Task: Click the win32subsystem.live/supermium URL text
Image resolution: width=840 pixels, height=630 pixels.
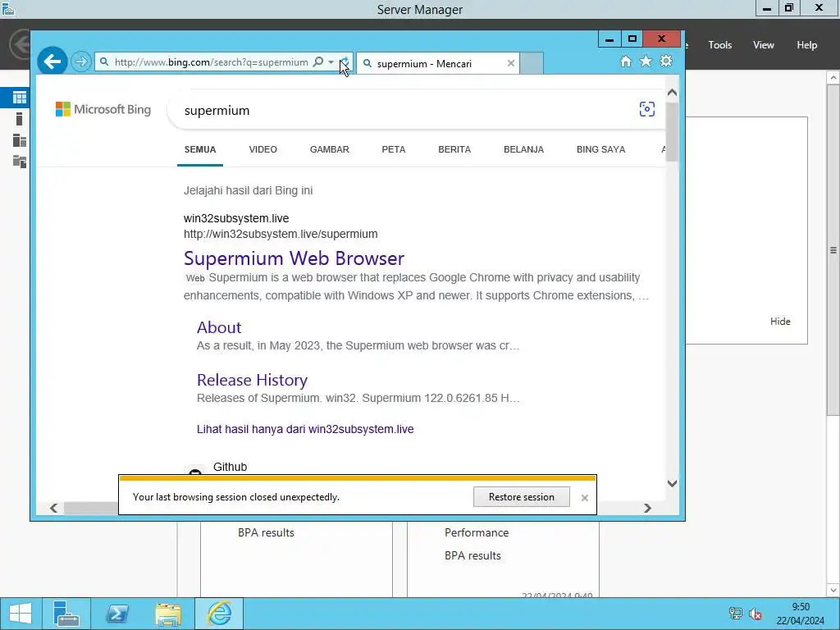Action: 281,234
